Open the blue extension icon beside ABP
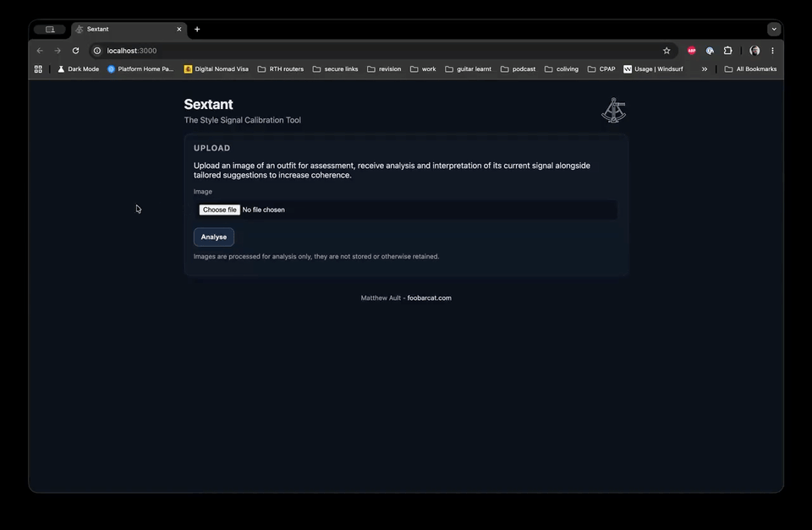Image resolution: width=812 pixels, height=530 pixels. click(710, 51)
